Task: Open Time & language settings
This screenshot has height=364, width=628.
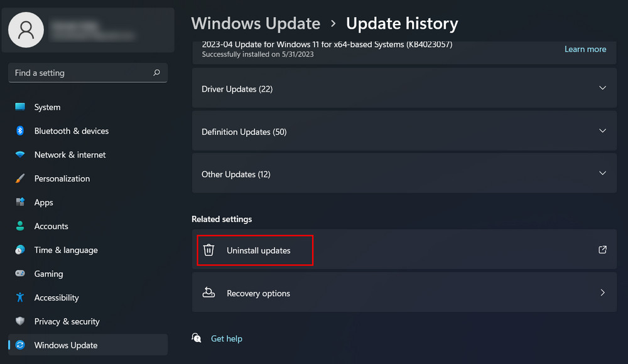Action: coord(88,250)
